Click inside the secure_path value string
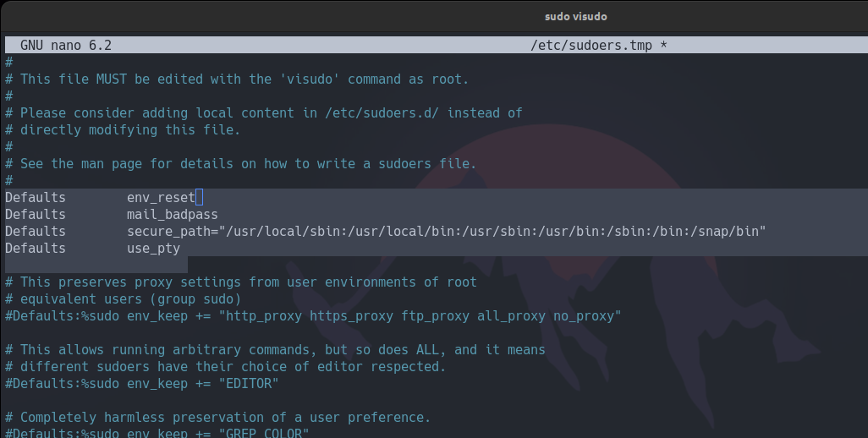868x438 pixels. [x=491, y=232]
